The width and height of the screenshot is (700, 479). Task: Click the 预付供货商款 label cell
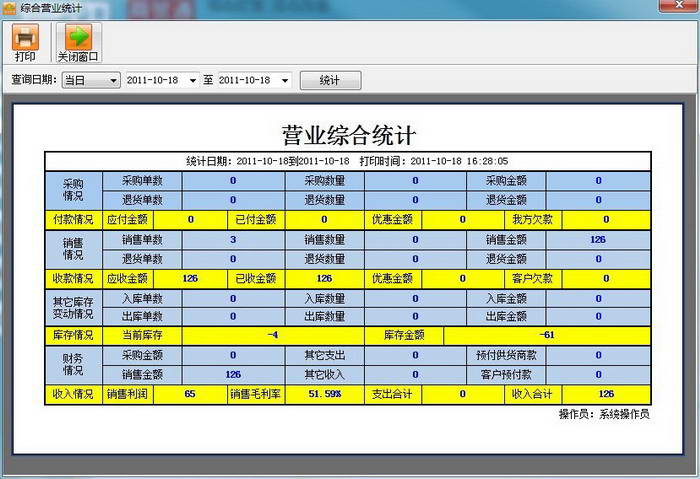[506, 355]
